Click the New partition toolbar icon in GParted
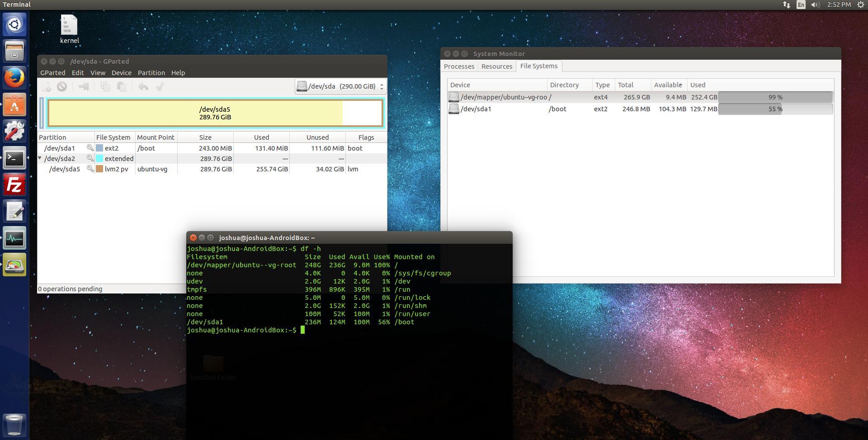Screen dimensions: 868x440 [47, 86]
